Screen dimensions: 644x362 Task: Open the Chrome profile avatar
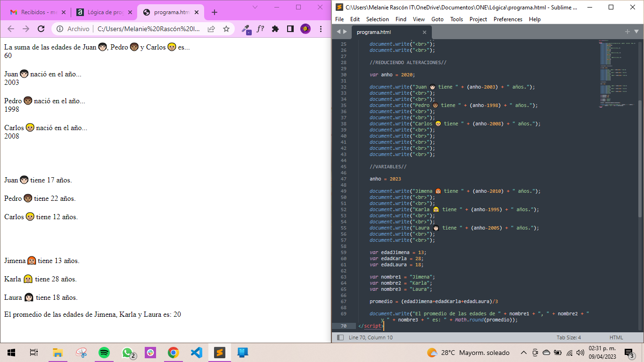[x=305, y=29]
